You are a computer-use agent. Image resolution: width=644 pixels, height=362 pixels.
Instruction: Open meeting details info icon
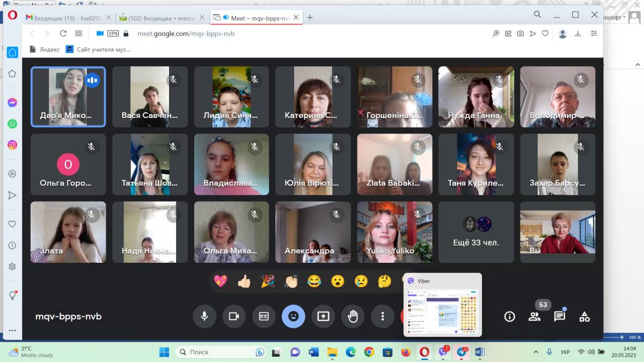(509, 316)
